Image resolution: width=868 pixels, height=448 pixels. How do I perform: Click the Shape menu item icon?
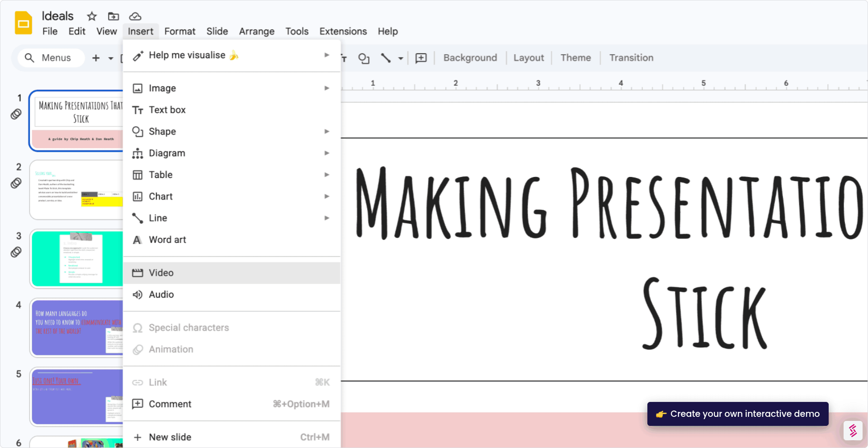click(137, 131)
